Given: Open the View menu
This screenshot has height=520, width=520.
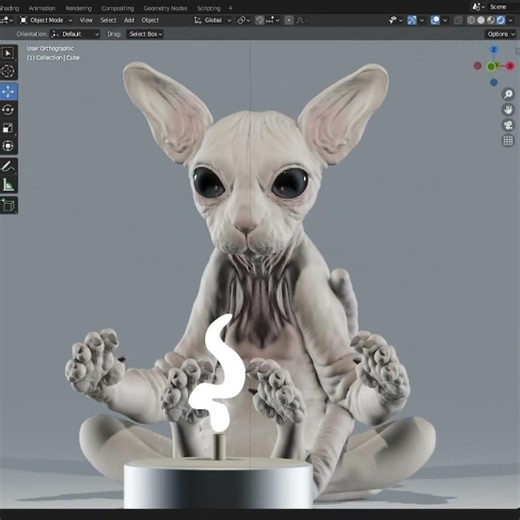Looking at the screenshot, I should tap(86, 20).
